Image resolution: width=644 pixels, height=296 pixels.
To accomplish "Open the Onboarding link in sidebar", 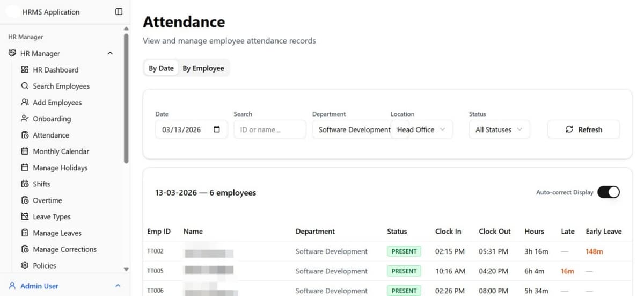I will coord(52,119).
